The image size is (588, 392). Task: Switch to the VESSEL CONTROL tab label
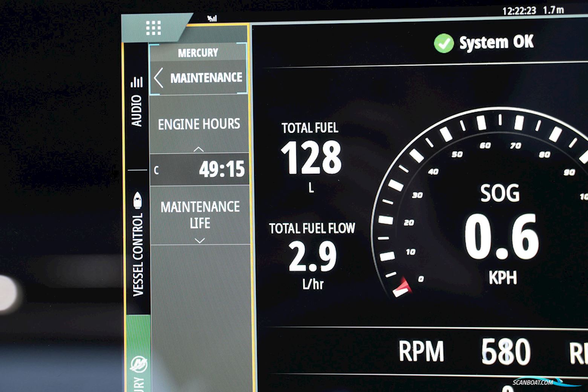138,254
